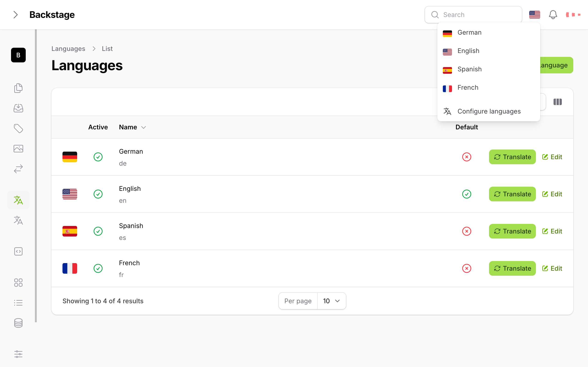Image resolution: width=588 pixels, height=367 pixels.
Task: Click the tag icon in sidebar
Action: pos(18,128)
